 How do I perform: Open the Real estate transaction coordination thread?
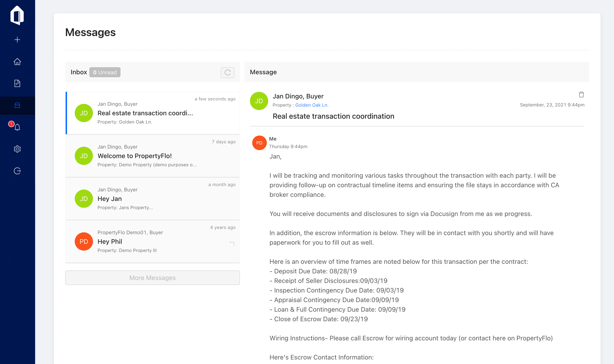[152, 113]
